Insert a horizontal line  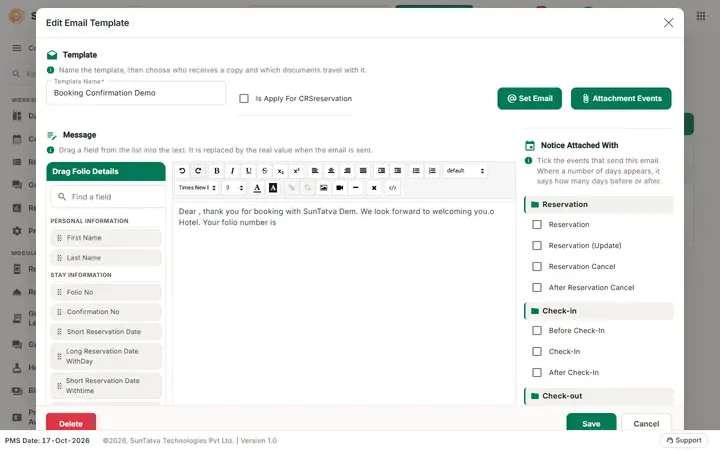tap(356, 188)
